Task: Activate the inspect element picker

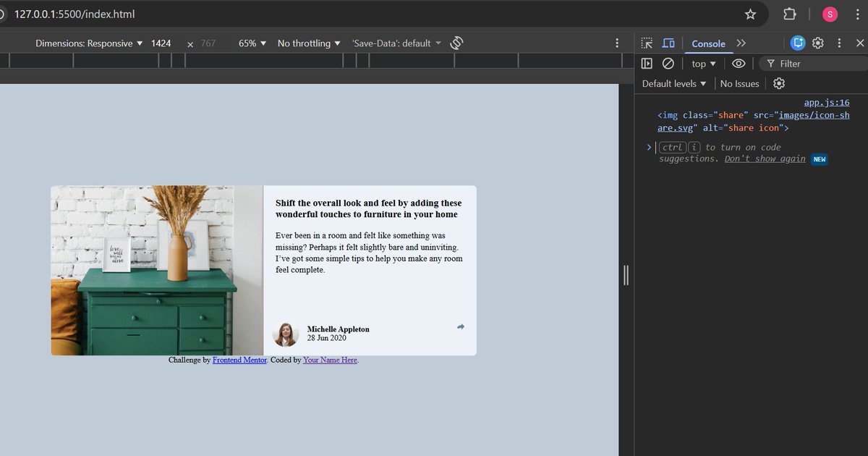Action: tap(647, 43)
